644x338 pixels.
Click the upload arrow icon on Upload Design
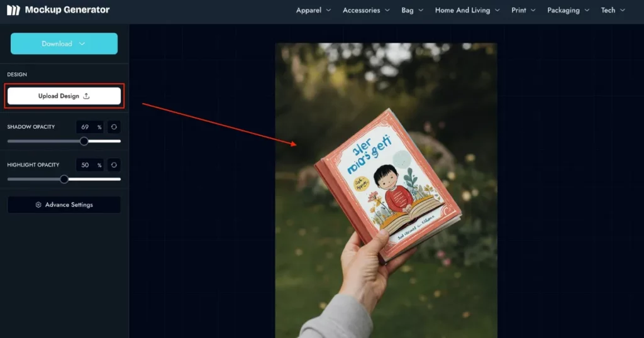87,96
